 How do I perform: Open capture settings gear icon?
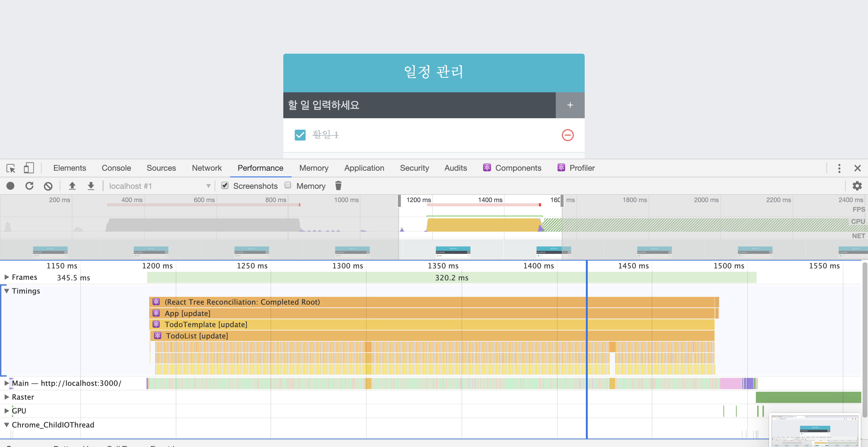click(857, 186)
